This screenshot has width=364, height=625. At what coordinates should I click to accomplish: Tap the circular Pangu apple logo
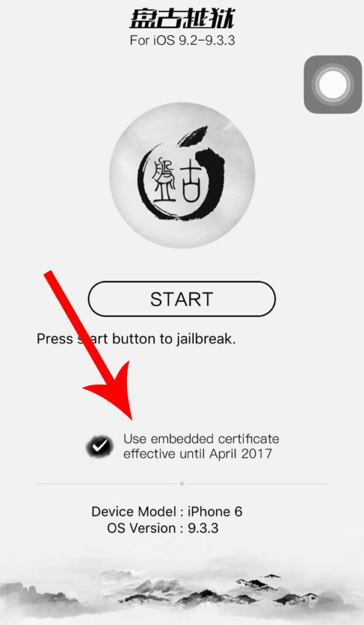click(x=182, y=175)
